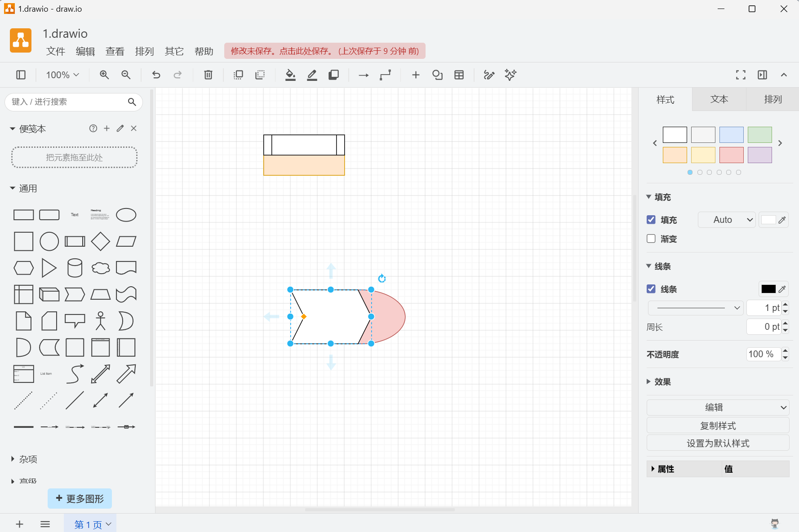Open the Auto fill style dropdown
Image resolution: width=799 pixels, height=532 pixels.
pyautogui.click(x=727, y=220)
